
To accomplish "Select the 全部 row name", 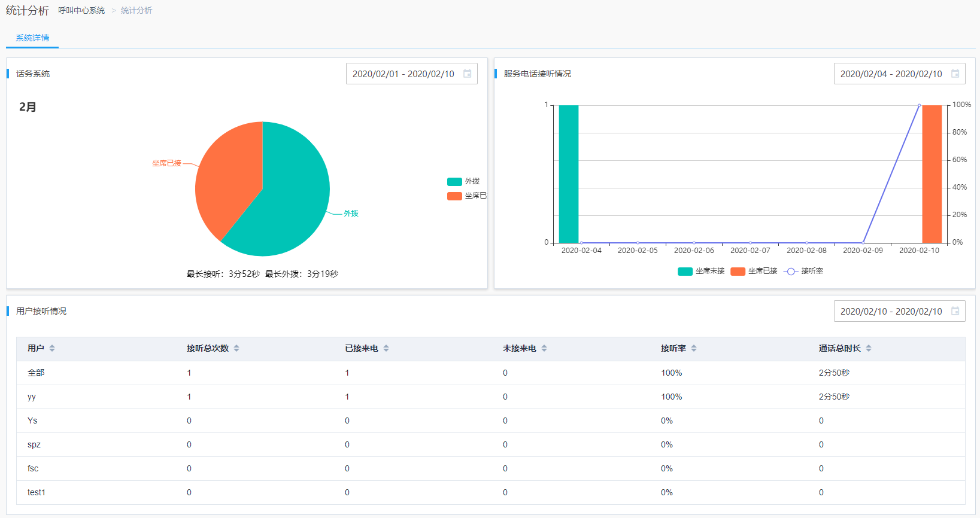I will (x=36, y=373).
